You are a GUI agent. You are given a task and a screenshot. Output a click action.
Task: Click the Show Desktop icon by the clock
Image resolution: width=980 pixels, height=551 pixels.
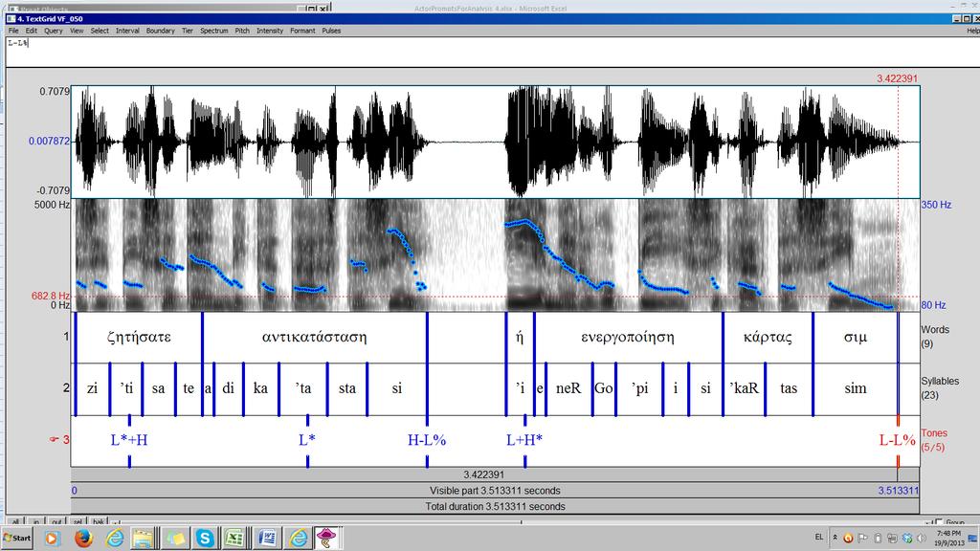coord(973,538)
